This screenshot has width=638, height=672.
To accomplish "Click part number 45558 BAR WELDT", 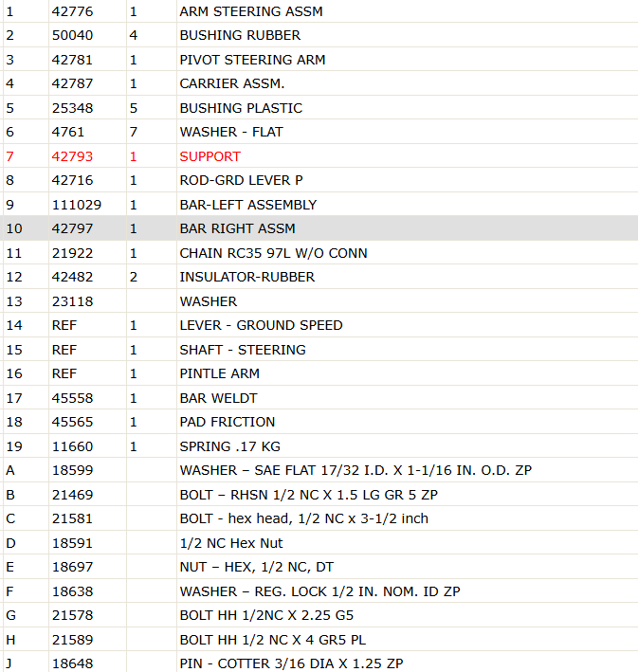I will coord(72,398).
